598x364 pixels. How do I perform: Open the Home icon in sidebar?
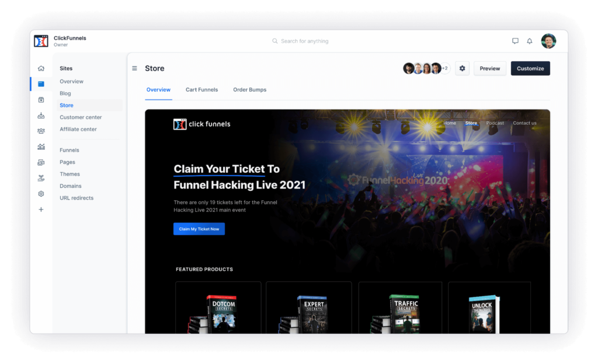pos(41,68)
